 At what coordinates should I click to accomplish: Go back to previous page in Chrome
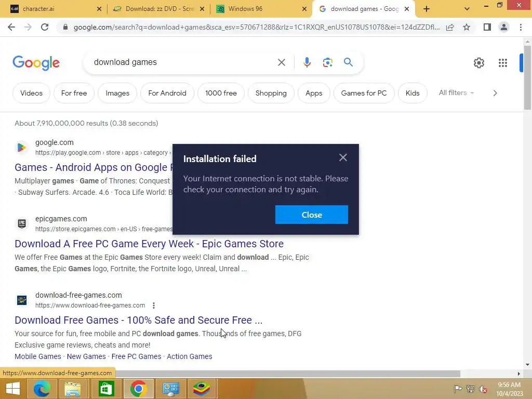coord(11,27)
